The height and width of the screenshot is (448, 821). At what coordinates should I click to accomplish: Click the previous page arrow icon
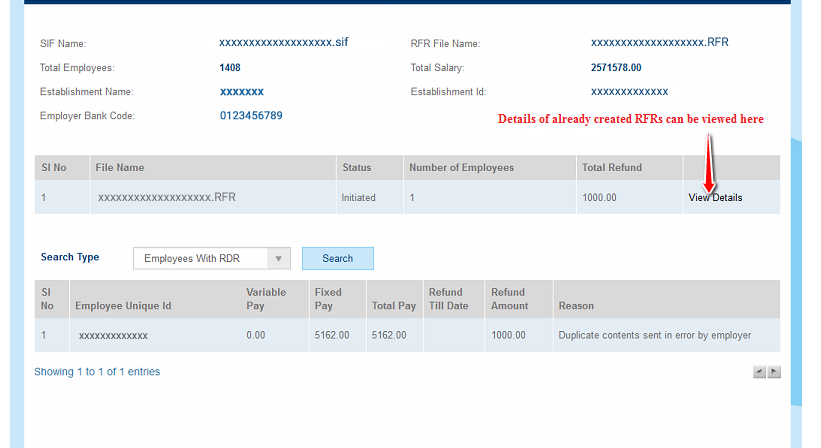click(x=760, y=372)
